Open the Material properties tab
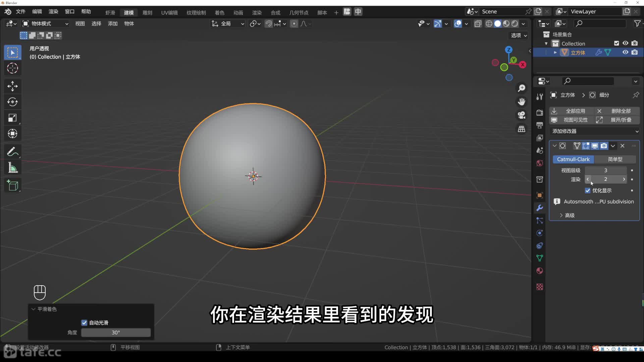 (x=540, y=271)
